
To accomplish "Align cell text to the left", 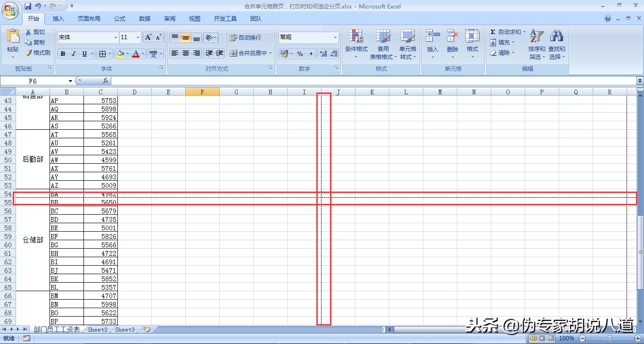I will [175, 53].
